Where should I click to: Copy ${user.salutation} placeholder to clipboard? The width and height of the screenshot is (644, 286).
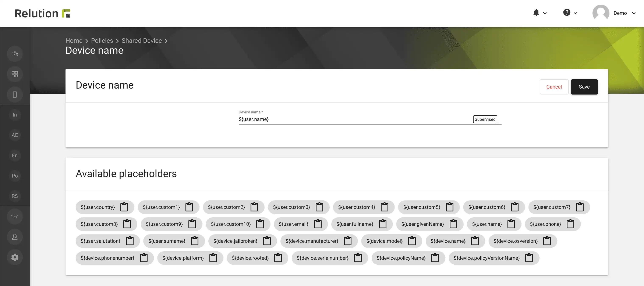130,241
